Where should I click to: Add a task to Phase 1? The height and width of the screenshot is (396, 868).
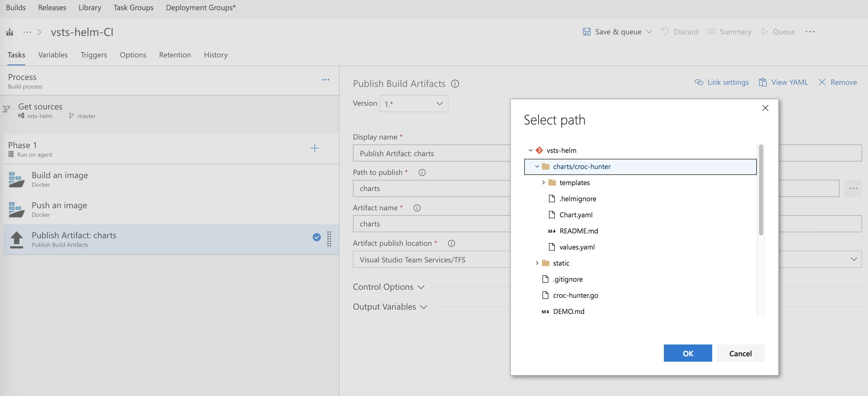coord(314,148)
